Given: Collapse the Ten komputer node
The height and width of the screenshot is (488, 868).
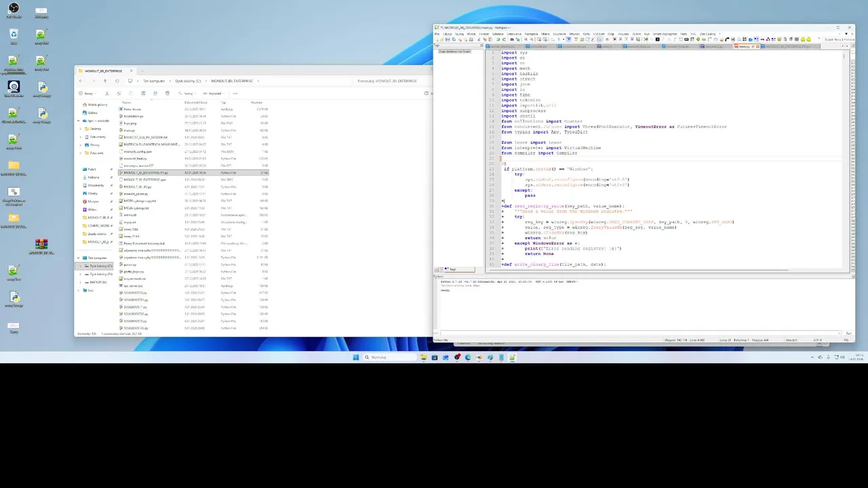Looking at the screenshot, I should point(78,258).
